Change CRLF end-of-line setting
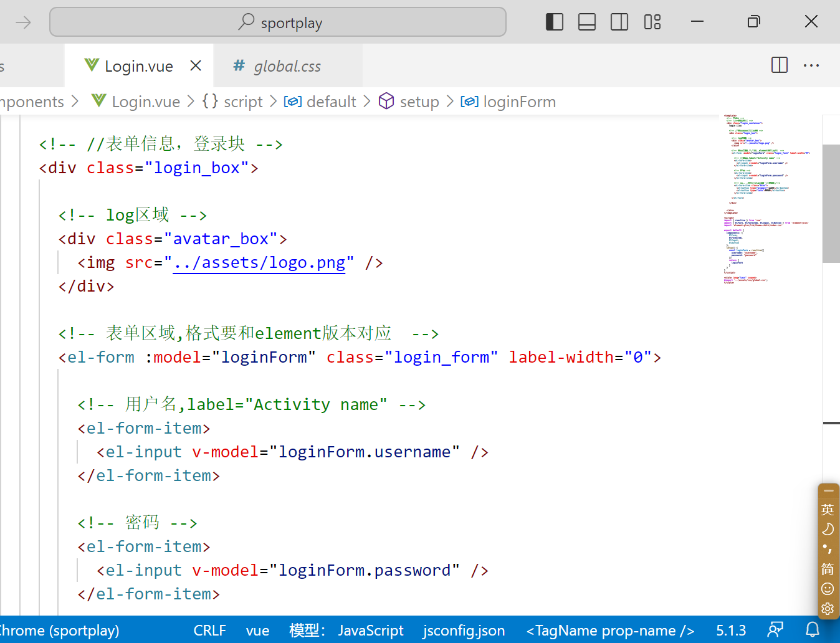Image resolution: width=840 pixels, height=643 pixels. coord(210,631)
